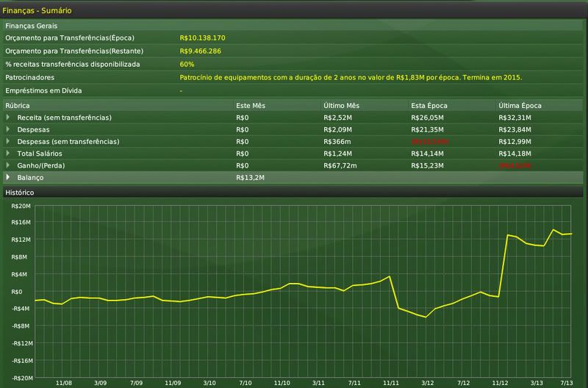Viewport: 588px width, 388px height.
Task: Click the transfer budget value R$10.138.170
Action: [x=202, y=37]
